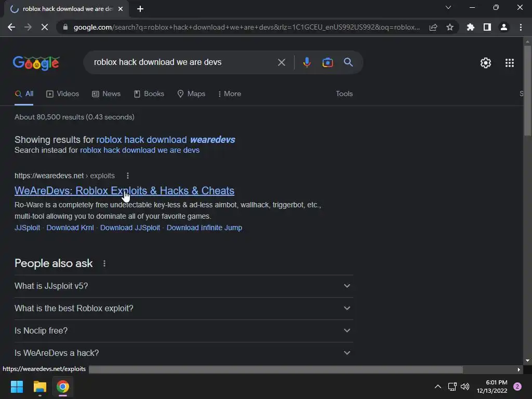Image resolution: width=532 pixels, height=399 pixels.
Task: Show hidden system tray icons
Action: pyautogui.click(x=437, y=387)
